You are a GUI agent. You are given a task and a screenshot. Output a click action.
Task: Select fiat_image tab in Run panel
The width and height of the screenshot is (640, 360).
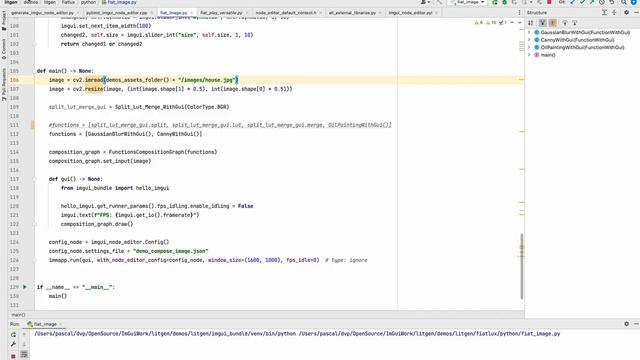pos(42,324)
